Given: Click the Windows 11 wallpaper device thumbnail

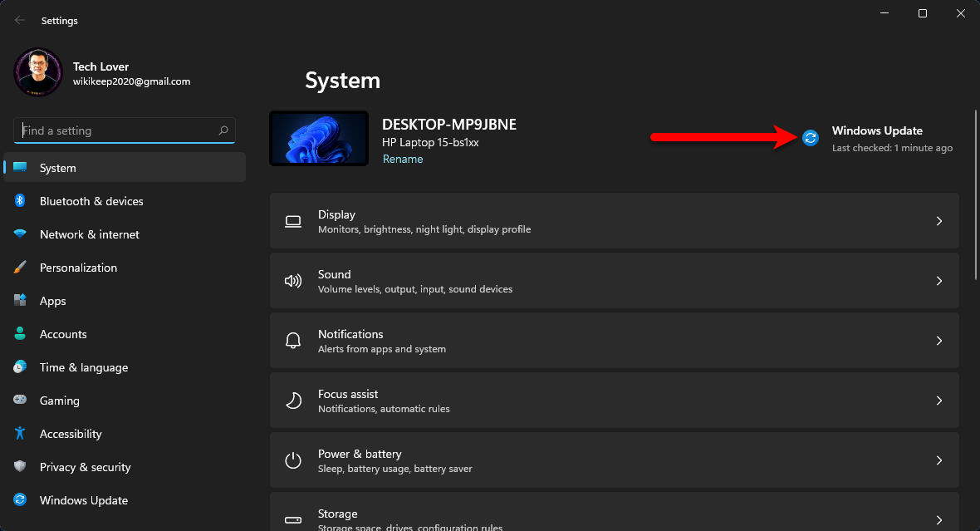Looking at the screenshot, I should click(x=319, y=138).
